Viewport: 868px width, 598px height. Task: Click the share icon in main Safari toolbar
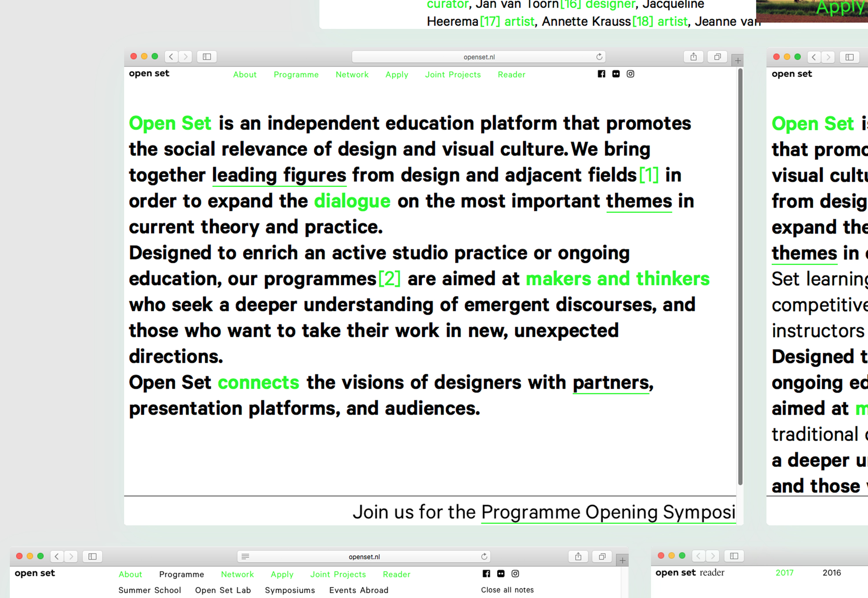point(694,56)
